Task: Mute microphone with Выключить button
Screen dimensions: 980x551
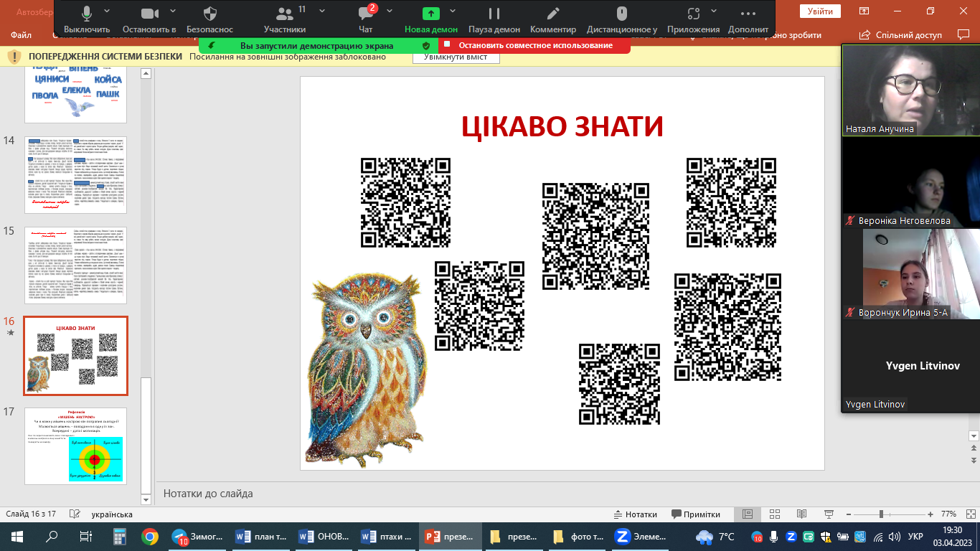Action: pos(87,19)
